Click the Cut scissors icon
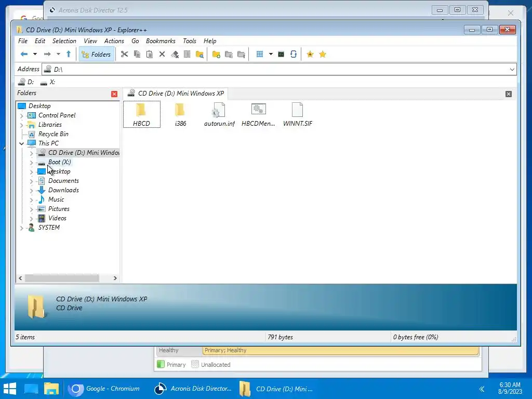The image size is (532, 399). 124,54
